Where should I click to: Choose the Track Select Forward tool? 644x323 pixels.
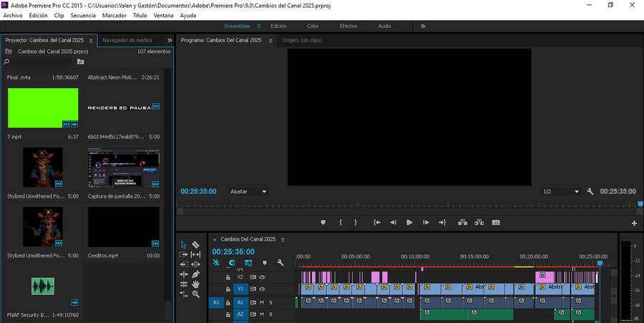pos(184,255)
